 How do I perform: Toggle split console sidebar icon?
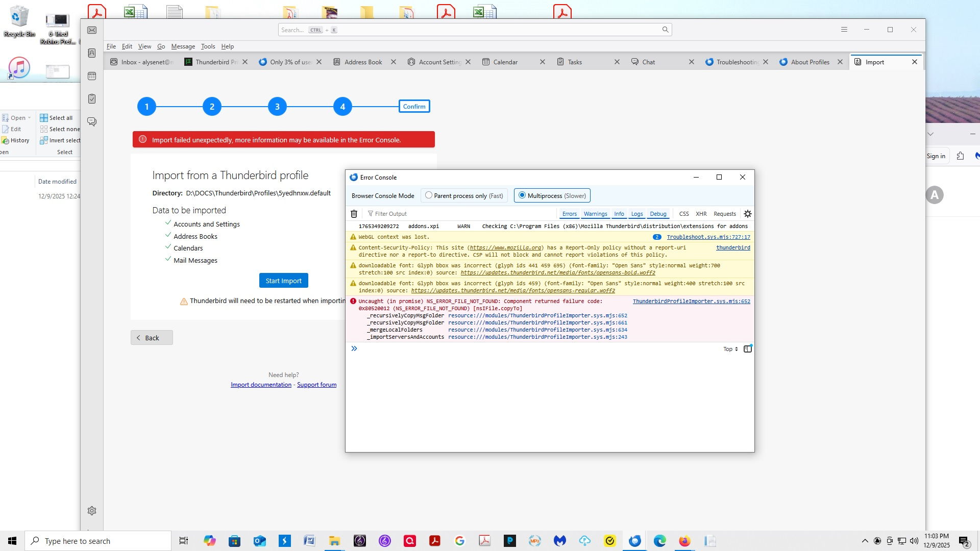click(748, 349)
